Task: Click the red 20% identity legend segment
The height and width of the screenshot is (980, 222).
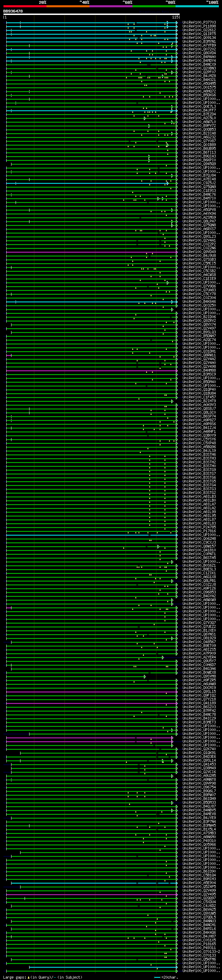Action: click(x=25, y=6)
